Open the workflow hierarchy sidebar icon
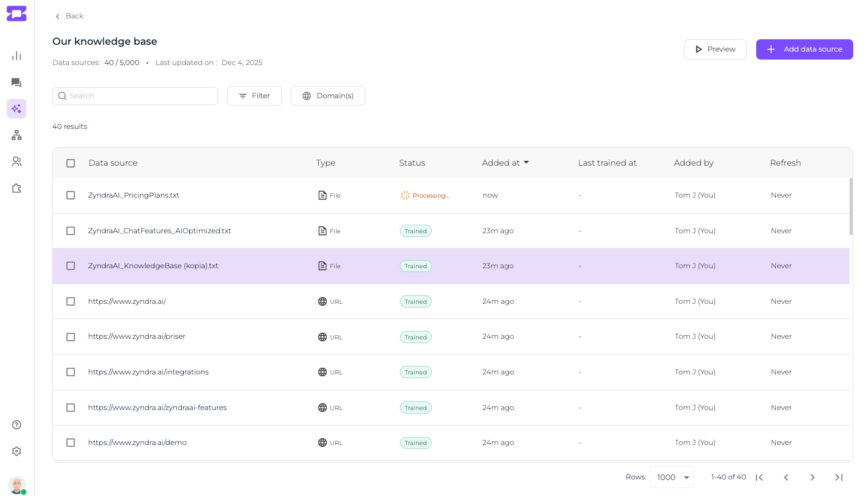This screenshot has height=496, width=868. coord(17,135)
